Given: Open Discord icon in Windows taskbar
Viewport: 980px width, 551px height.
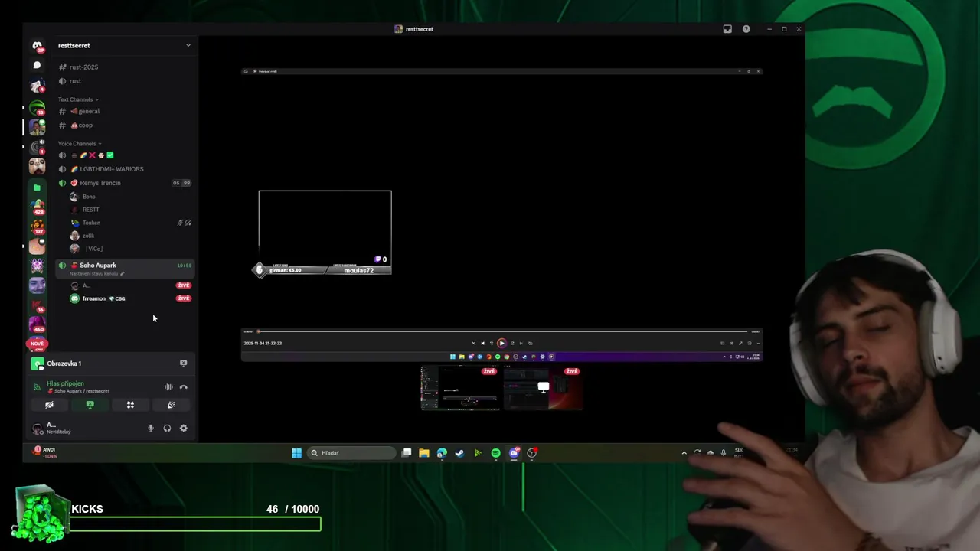Looking at the screenshot, I should pyautogui.click(x=514, y=453).
